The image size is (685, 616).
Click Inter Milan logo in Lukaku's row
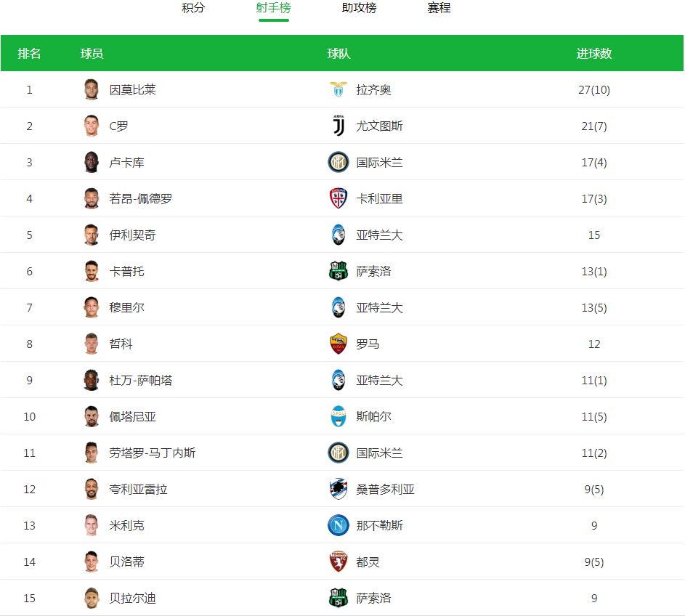(338, 162)
